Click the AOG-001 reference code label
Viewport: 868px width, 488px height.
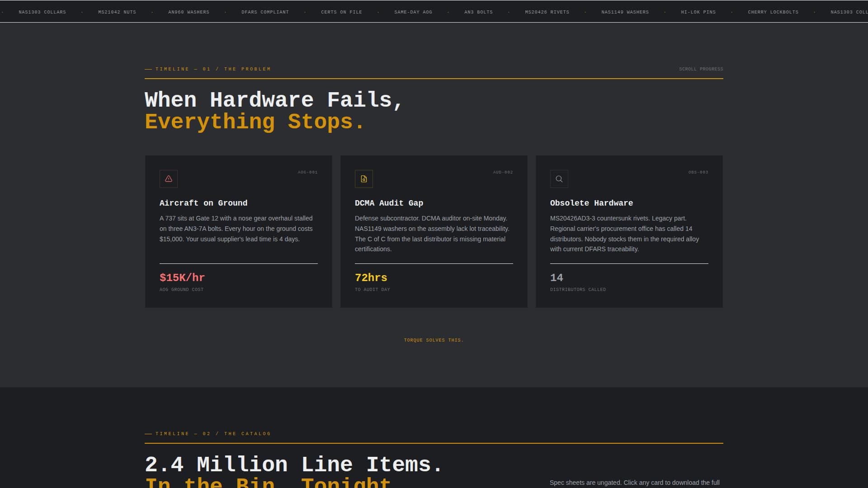[308, 172]
